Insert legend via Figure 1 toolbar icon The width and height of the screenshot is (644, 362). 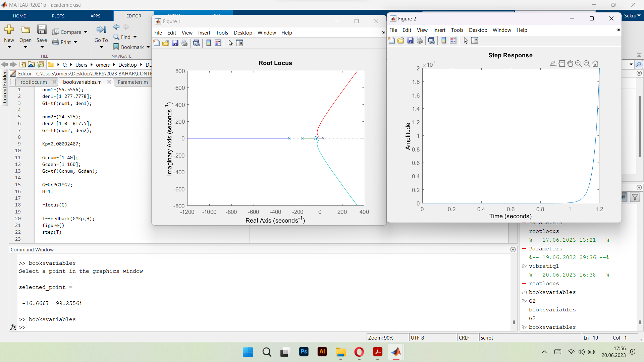click(218, 43)
